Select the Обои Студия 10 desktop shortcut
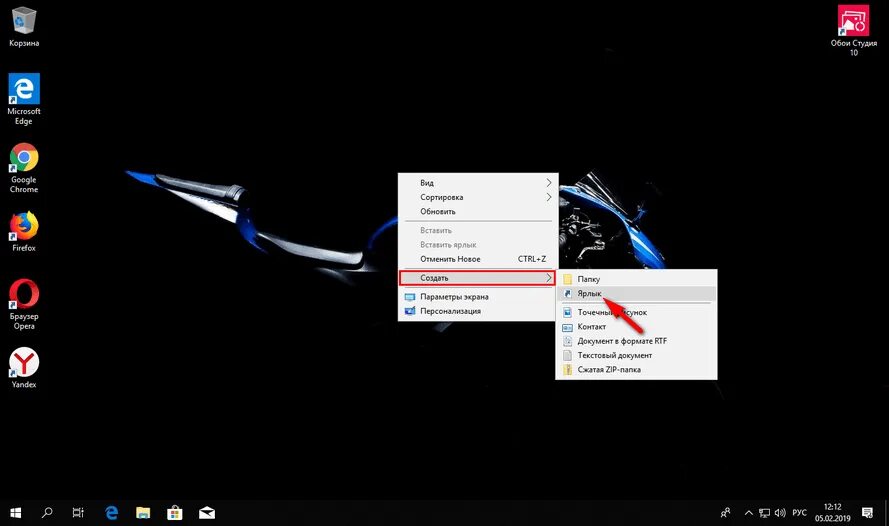Screen dimensions: 889x526 click(853, 31)
